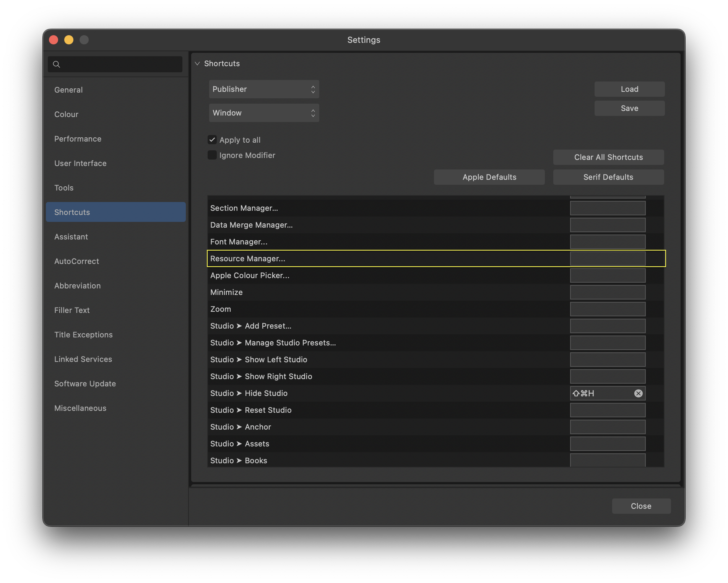This screenshot has height=583, width=728.
Task: Collapse the Shortcuts section
Action: 197,63
